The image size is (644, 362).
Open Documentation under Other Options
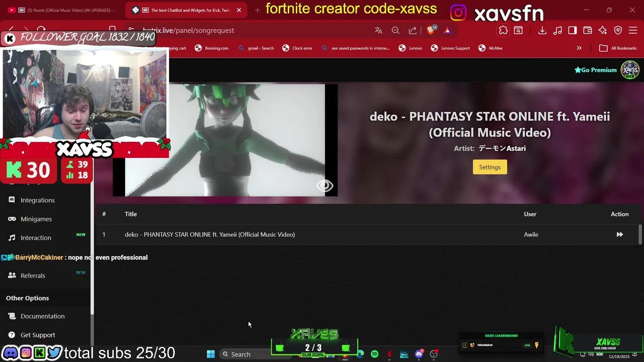pos(42,316)
